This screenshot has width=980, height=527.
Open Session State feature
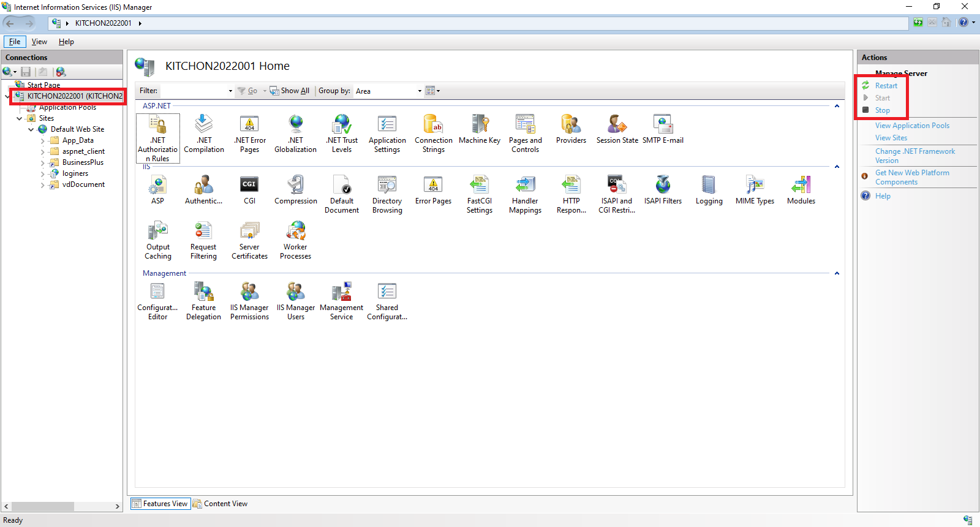617,129
